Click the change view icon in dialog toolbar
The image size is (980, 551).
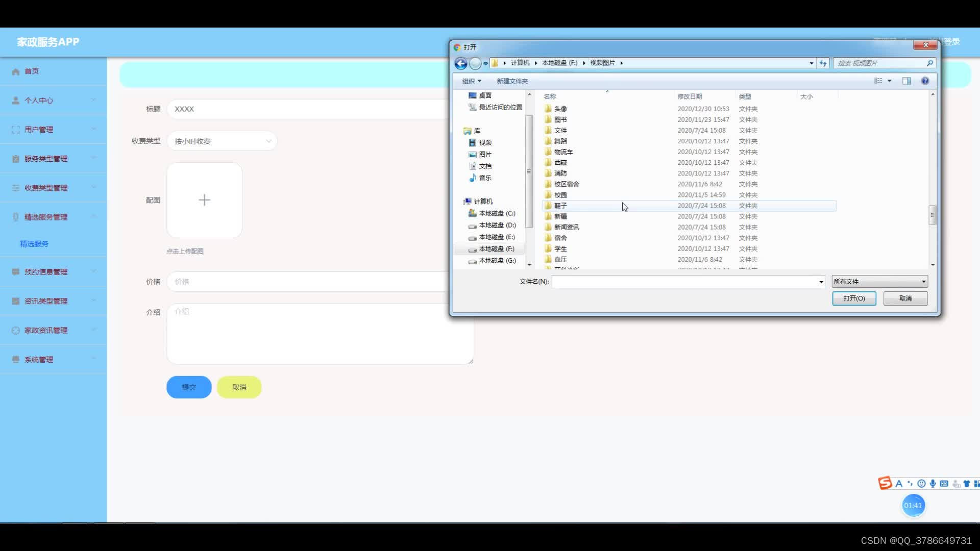point(878,81)
